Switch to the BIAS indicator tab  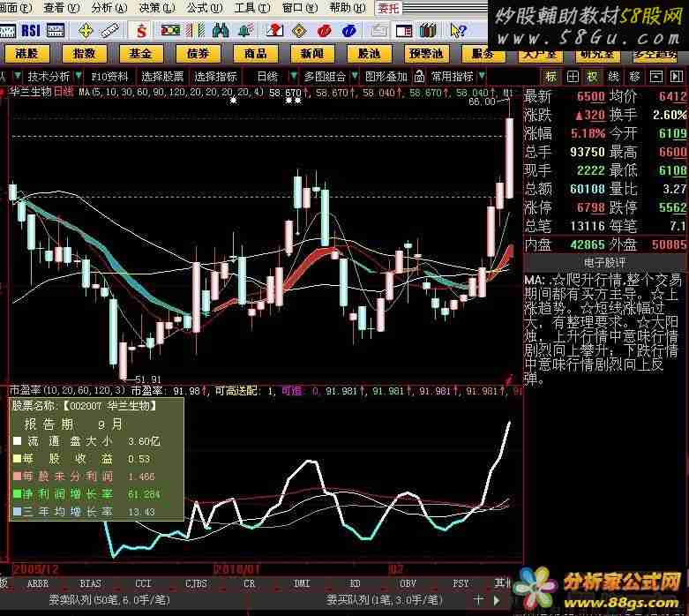point(90,583)
